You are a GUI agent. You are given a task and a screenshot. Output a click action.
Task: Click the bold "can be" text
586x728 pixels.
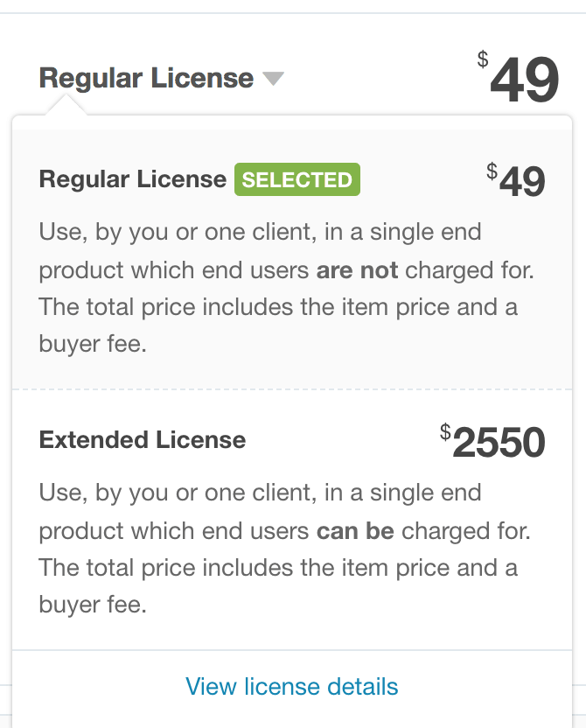tap(355, 531)
